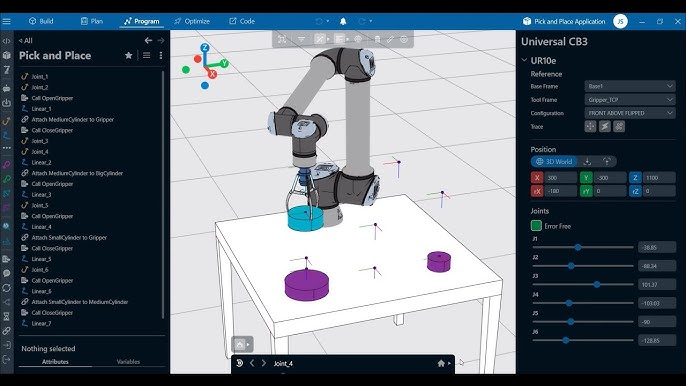
Task: Open the redo history dropdown arrow
Action: (x=371, y=21)
